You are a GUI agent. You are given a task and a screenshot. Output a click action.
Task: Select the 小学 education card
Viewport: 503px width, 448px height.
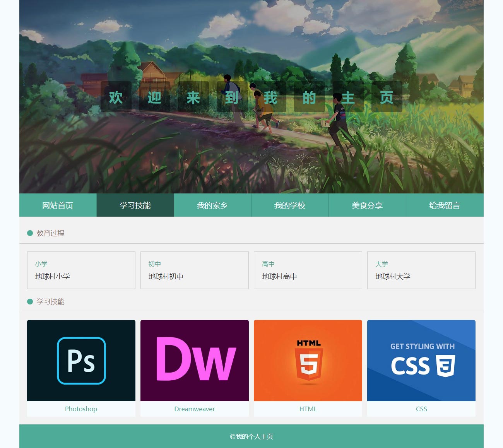81,270
